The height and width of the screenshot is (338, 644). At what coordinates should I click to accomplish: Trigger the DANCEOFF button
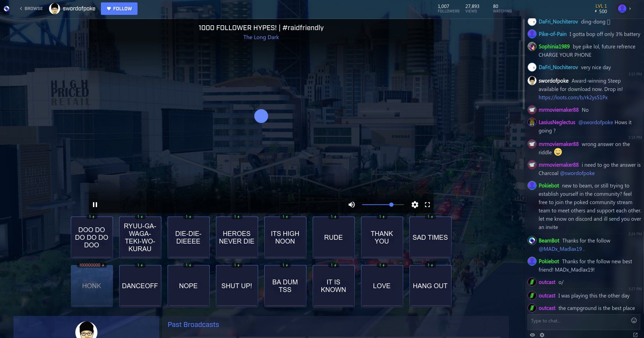pyautogui.click(x=140, y=286)
